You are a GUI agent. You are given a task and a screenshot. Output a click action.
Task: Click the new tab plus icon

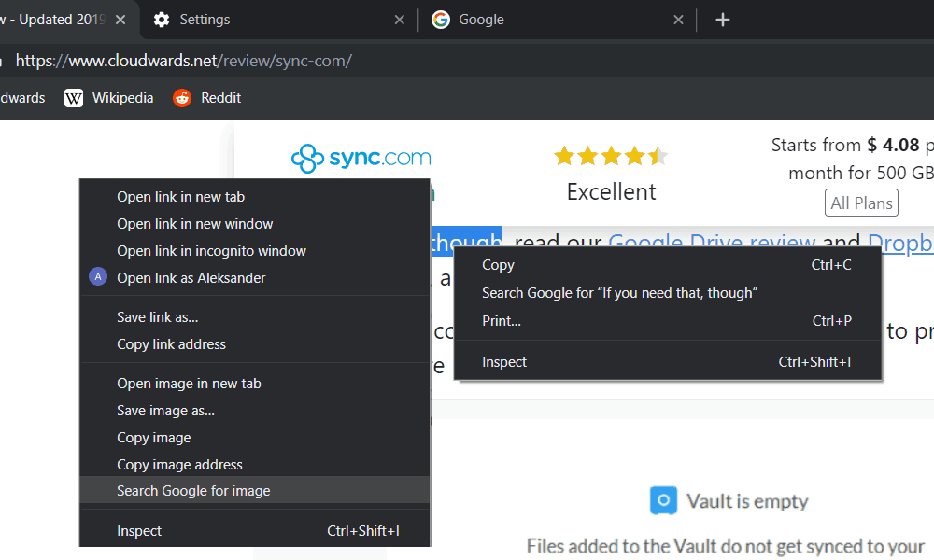(x=722, y=20)
